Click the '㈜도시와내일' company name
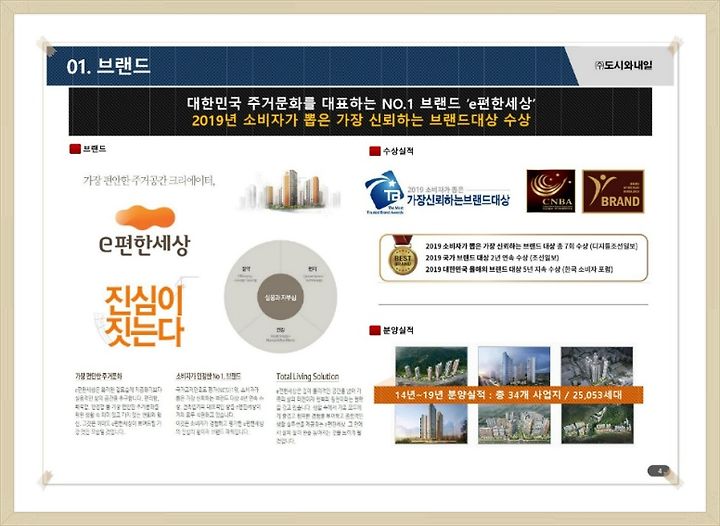The image size is (720, 526). (623, 65)
